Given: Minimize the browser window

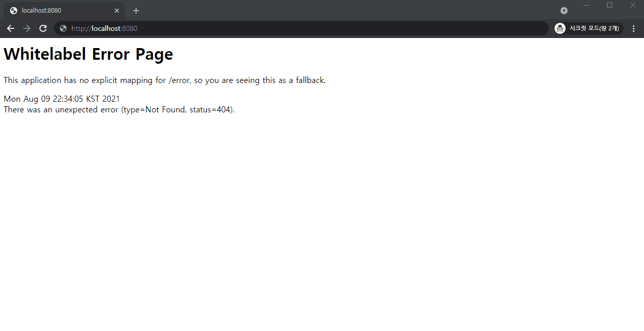Looking at the screenshot, I should coord(586,5).
